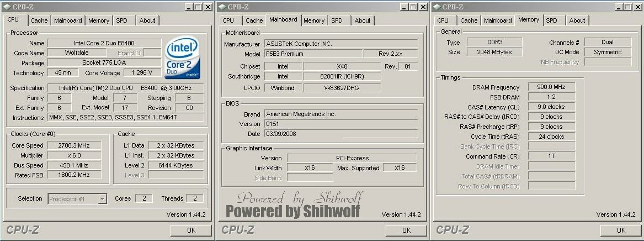Show About tab in right window
This screenshot has height=241, width=644.
(x=577, y=20)
